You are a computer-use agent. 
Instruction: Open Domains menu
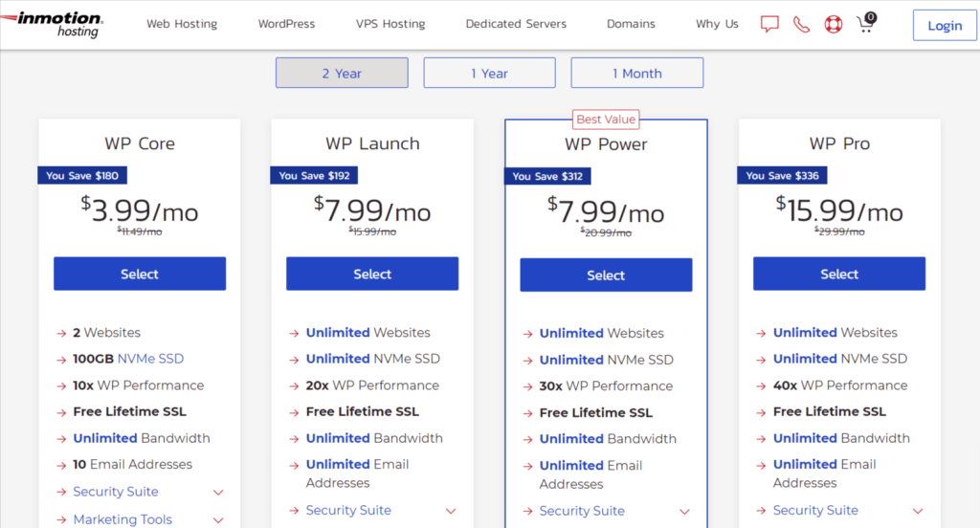631,24
